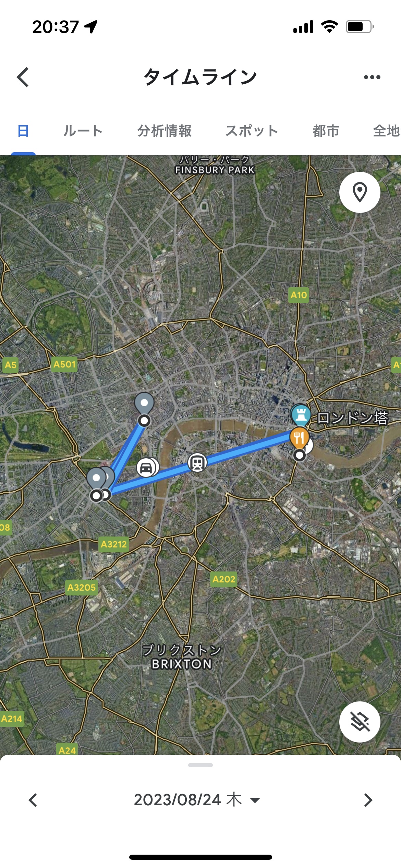Viewport: 401px width, 868px height.
Task: Tap the gray pin at southwest stop
Action: pos(96,479)
